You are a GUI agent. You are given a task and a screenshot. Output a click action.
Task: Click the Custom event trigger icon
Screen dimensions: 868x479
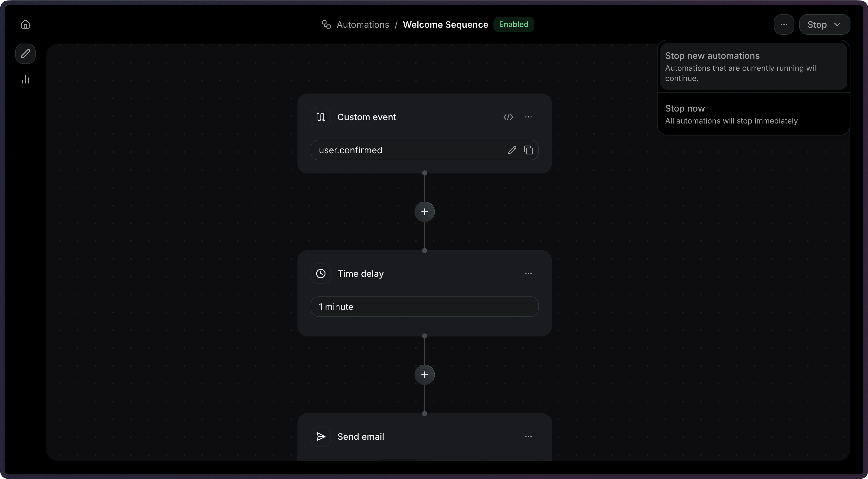tap(321, 117)
